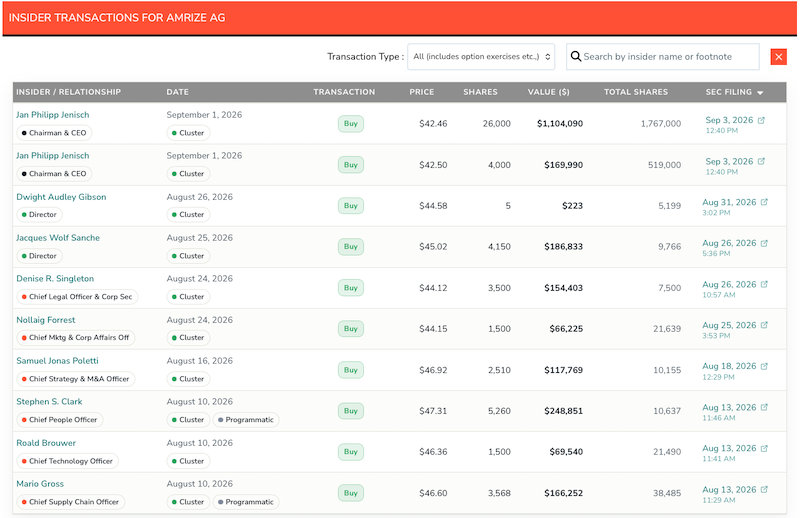Select date August 16, 2026 text
The height and width of the screenshot is (518, 800).
[x=199, y=361]
